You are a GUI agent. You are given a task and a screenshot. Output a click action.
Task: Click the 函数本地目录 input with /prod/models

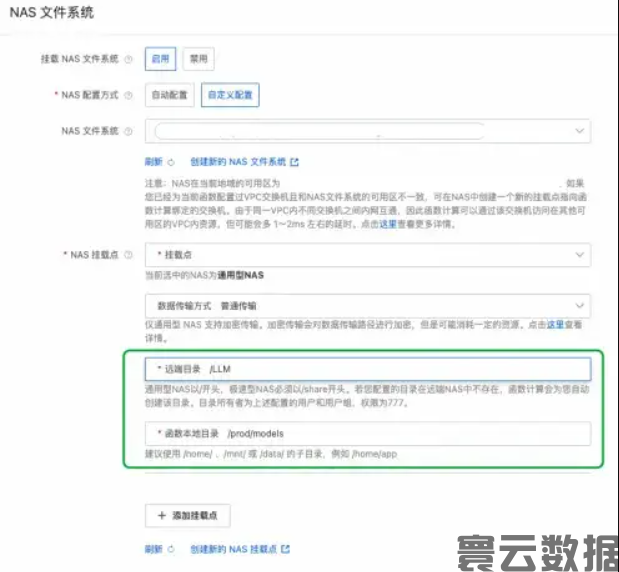coord(368,434)
